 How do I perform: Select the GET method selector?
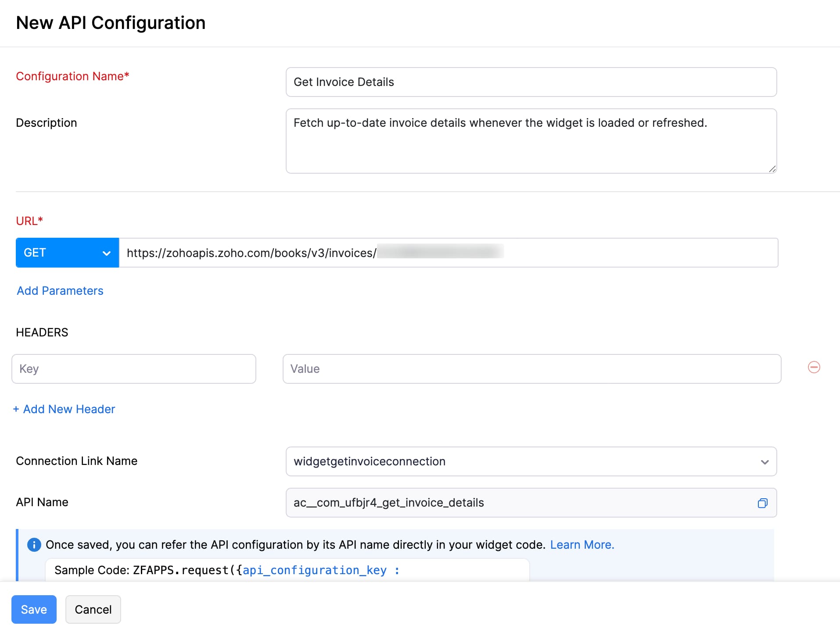point(66,253)
